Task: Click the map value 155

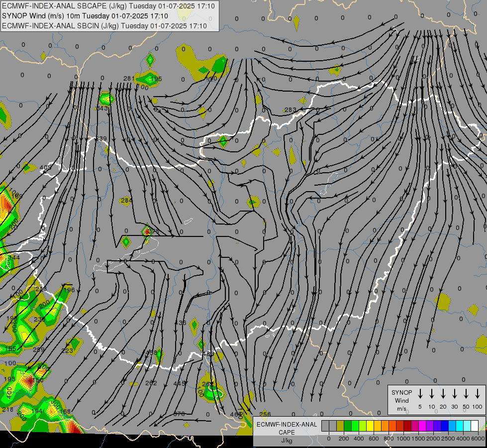Action: 10,348
